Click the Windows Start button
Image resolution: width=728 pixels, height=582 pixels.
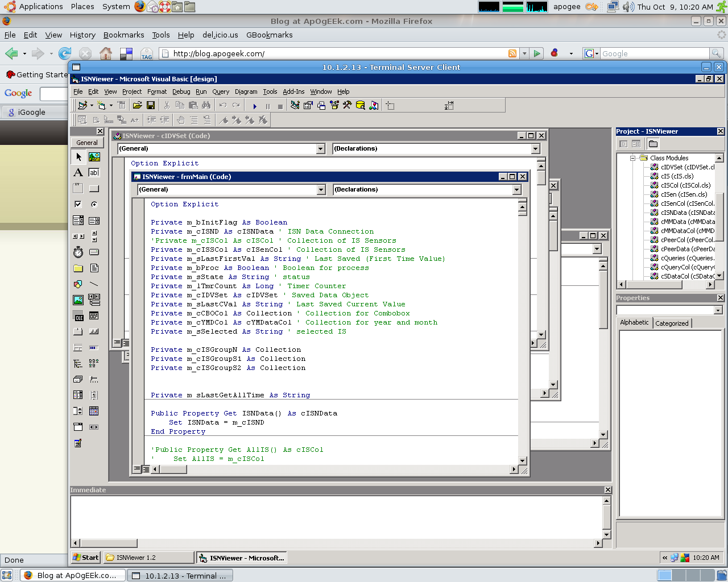coord(86,558)
